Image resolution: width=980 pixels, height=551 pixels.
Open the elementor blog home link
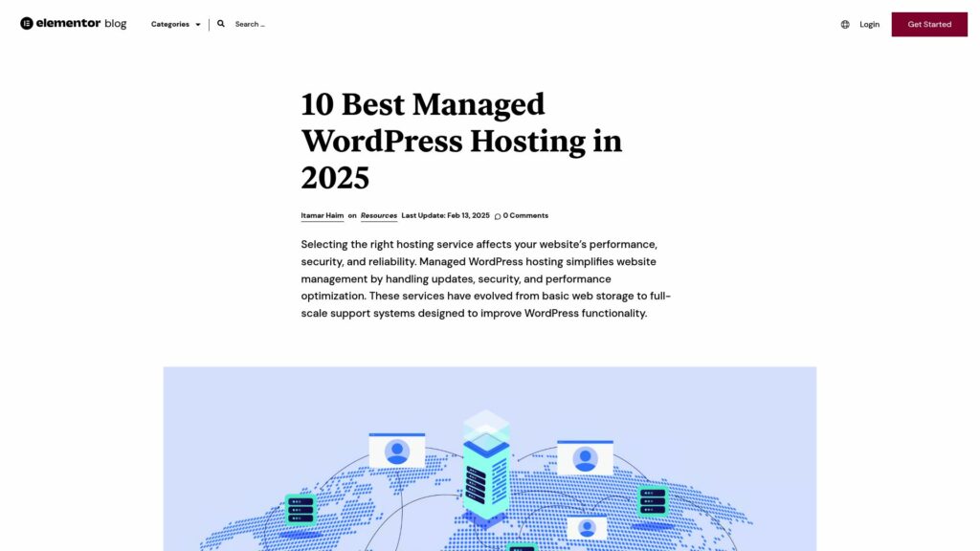[73, 24]
